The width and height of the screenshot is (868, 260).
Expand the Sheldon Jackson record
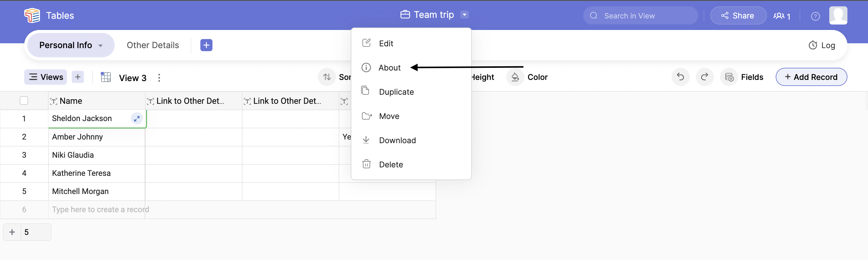click(137, 119)
